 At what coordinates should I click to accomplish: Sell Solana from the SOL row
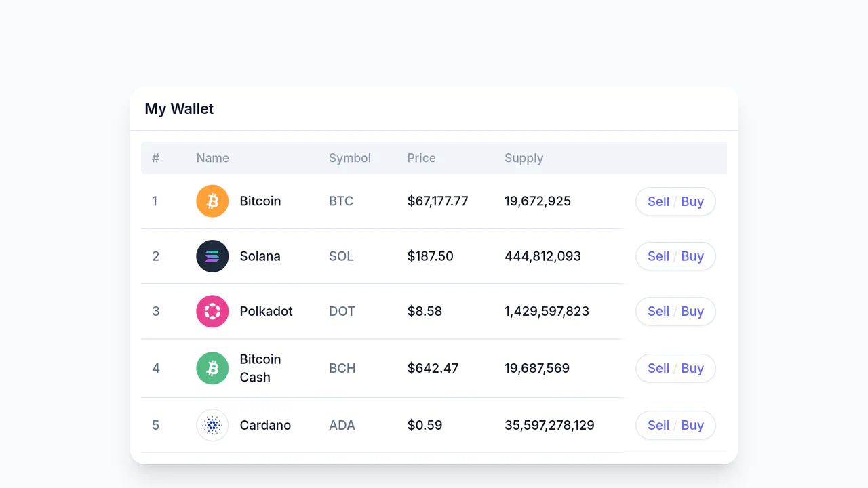[658, 256]
